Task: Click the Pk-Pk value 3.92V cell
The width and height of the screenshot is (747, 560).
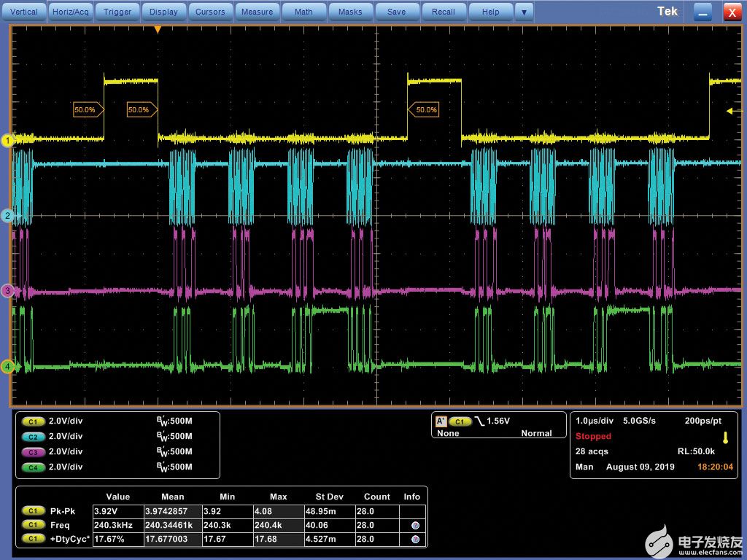Action: (118, 511)
